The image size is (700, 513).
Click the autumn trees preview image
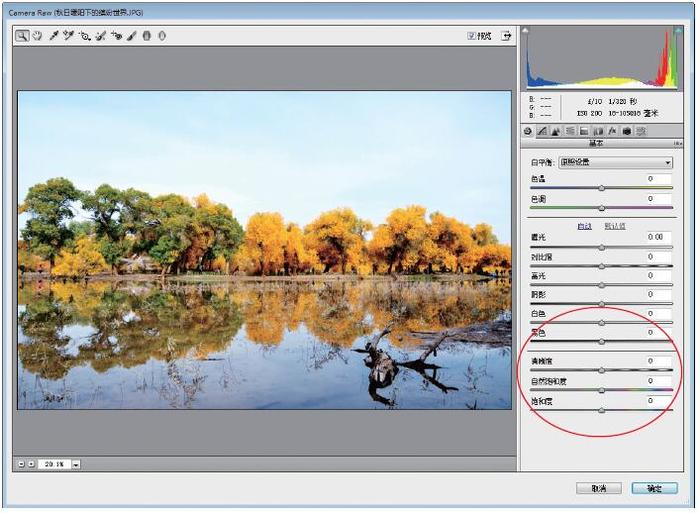click(x=264, y=250)
